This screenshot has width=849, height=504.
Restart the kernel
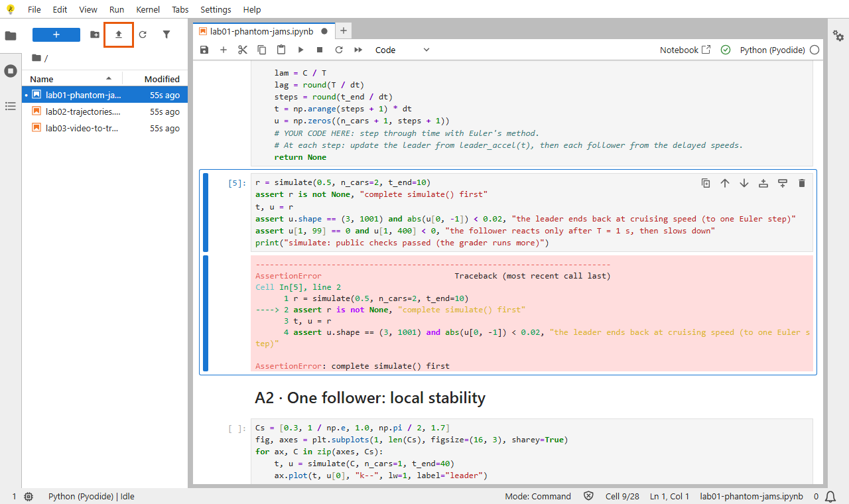[339, 50]
